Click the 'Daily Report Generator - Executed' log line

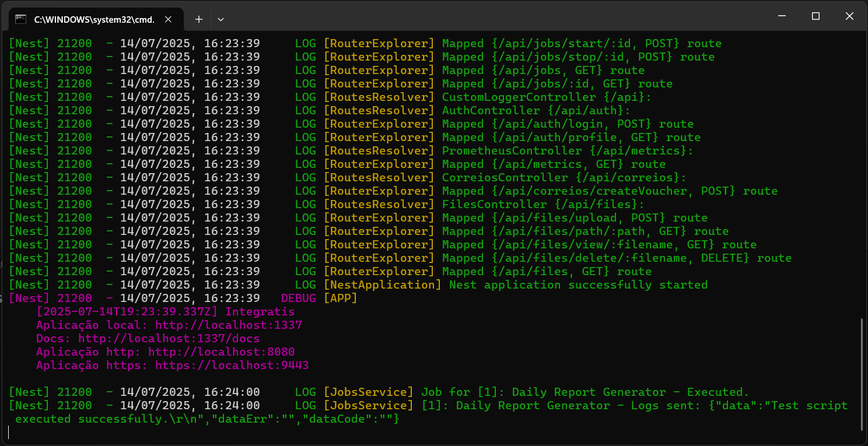[x=584, y=392]
